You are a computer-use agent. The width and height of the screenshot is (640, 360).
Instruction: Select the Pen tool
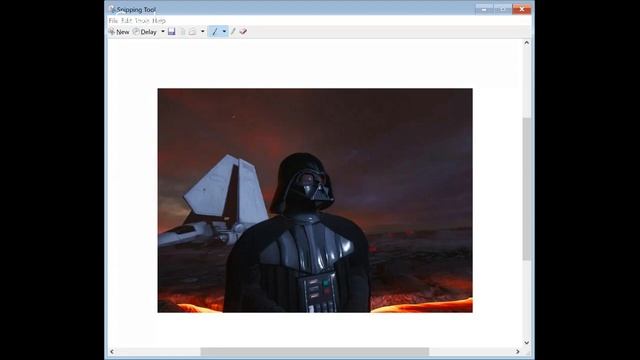215,31
